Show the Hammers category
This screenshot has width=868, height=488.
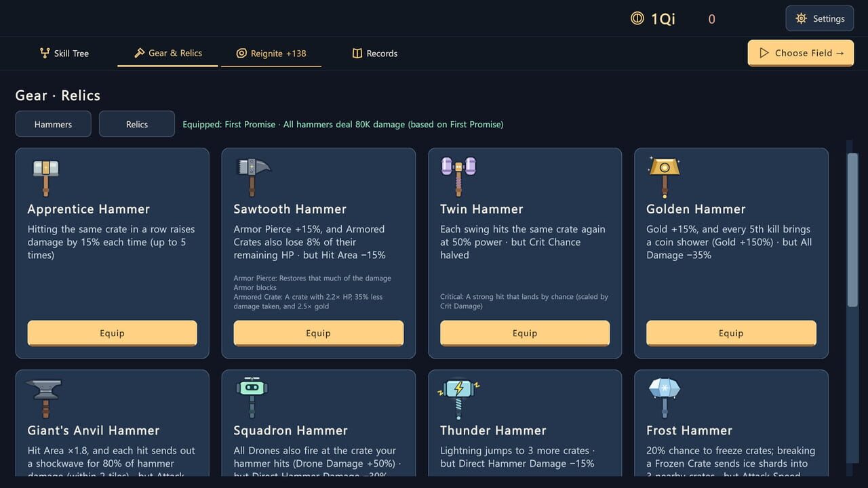tap(53, 124)
